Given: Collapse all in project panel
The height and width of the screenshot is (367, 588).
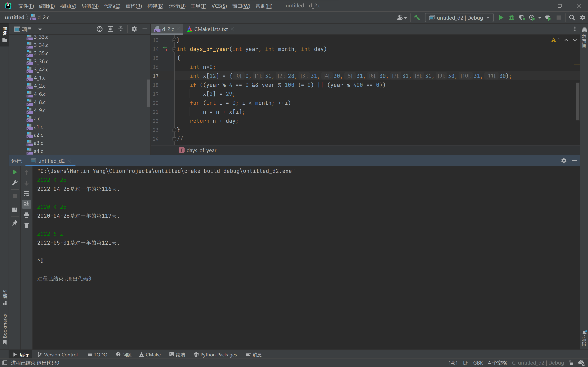Looking at the screenshot, I should point(121,29).
